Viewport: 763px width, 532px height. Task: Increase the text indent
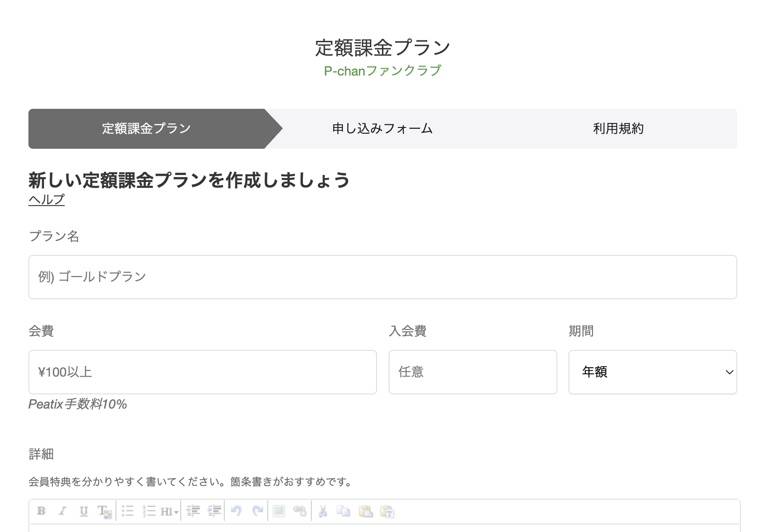215,511
